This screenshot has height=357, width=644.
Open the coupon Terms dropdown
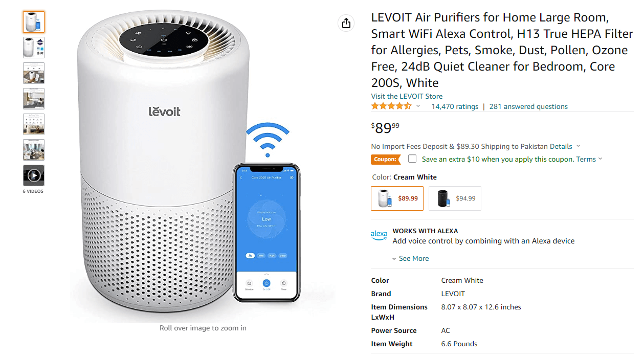coord(589,159)
